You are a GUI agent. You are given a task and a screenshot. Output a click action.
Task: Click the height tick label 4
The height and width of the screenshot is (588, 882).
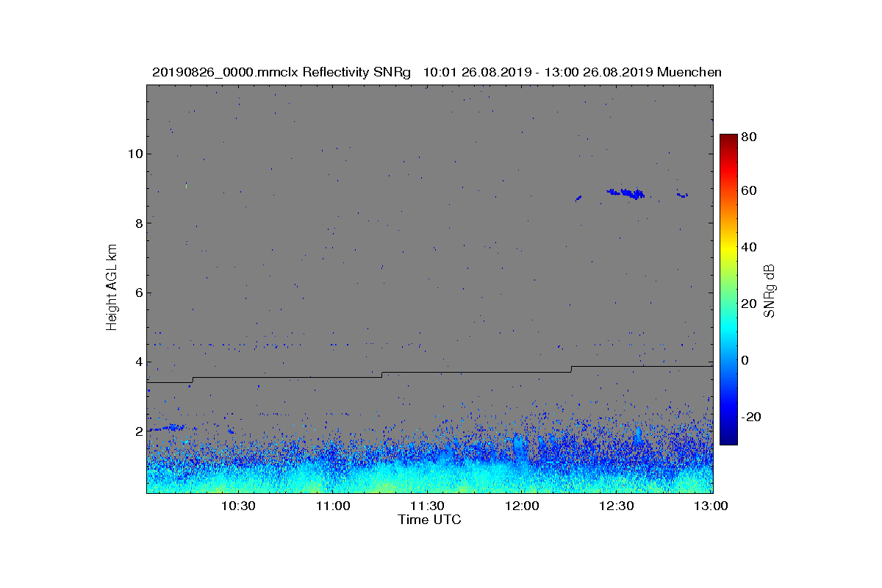(x=137, y=362)
